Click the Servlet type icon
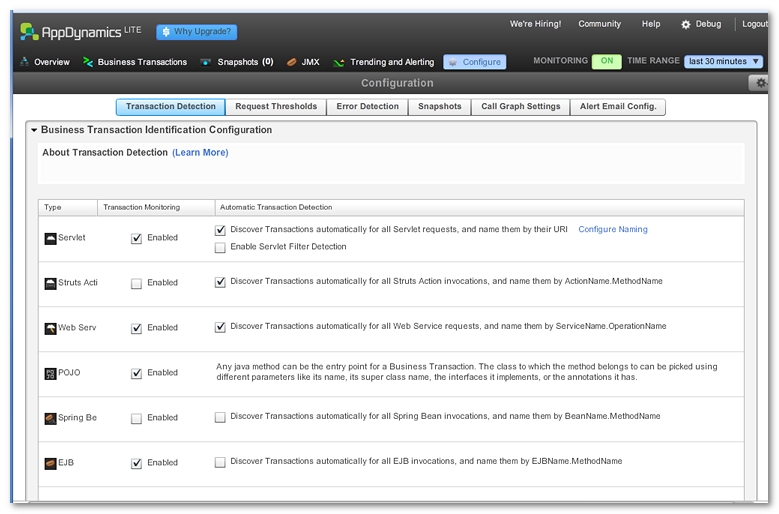Viewport: 779px width, 514px height. point(50,238)
